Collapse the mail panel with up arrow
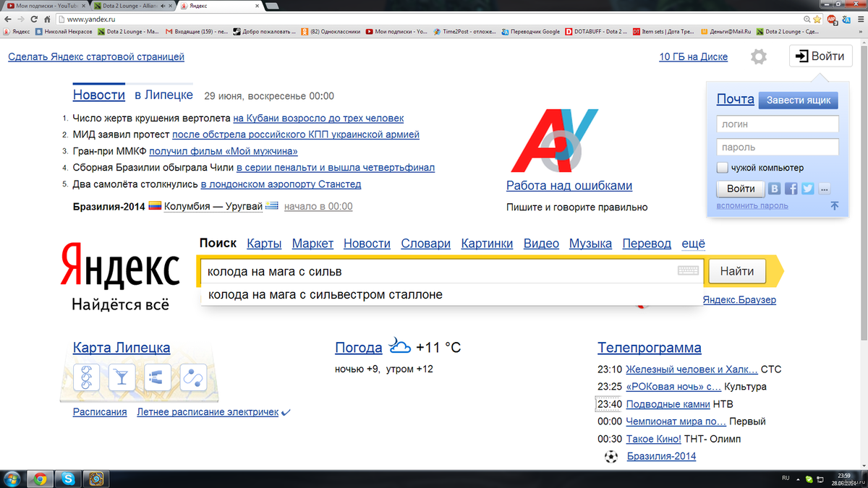 tap(834, 206)
